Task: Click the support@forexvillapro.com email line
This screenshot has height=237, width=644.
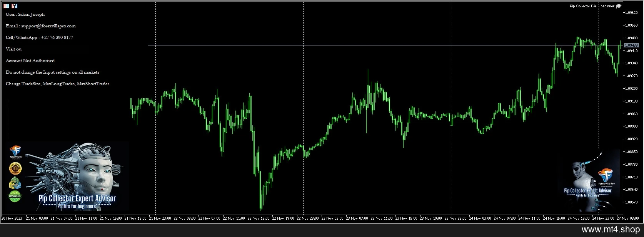Action: tap(41, 26)
